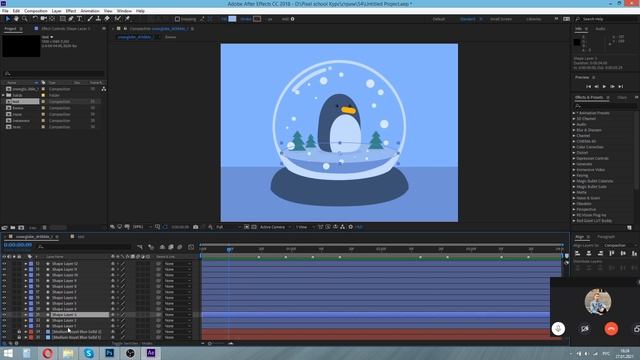Select the Pen tool
Viewport: 640px width, 360px height.
tap(71, 19)
